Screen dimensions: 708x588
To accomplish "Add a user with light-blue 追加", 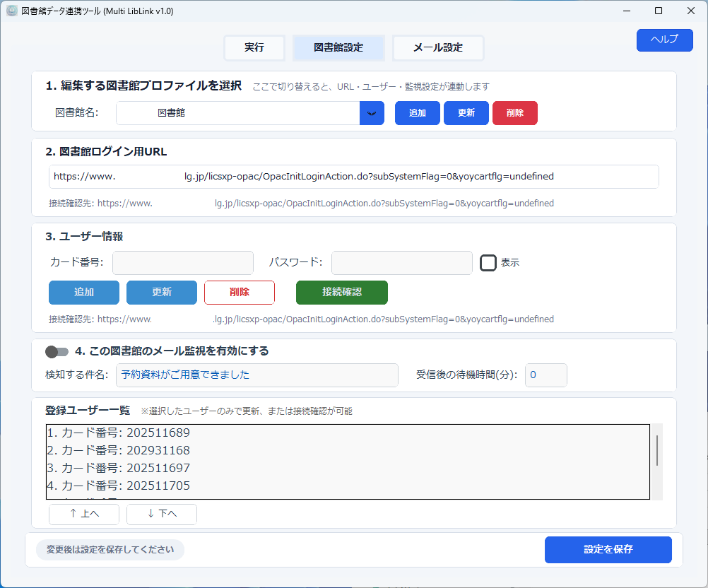I will (x=84, y=292).
